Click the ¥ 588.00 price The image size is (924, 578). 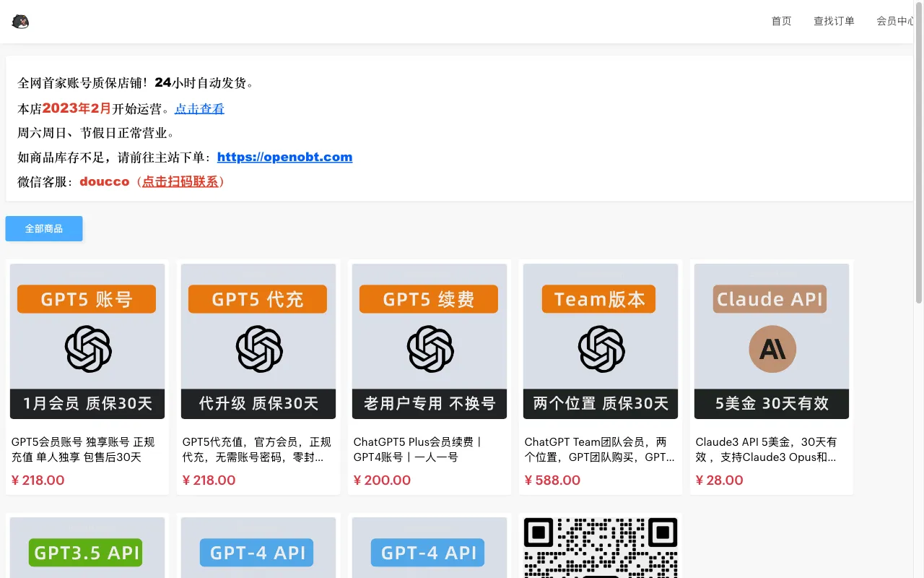[x=552, y=480]
